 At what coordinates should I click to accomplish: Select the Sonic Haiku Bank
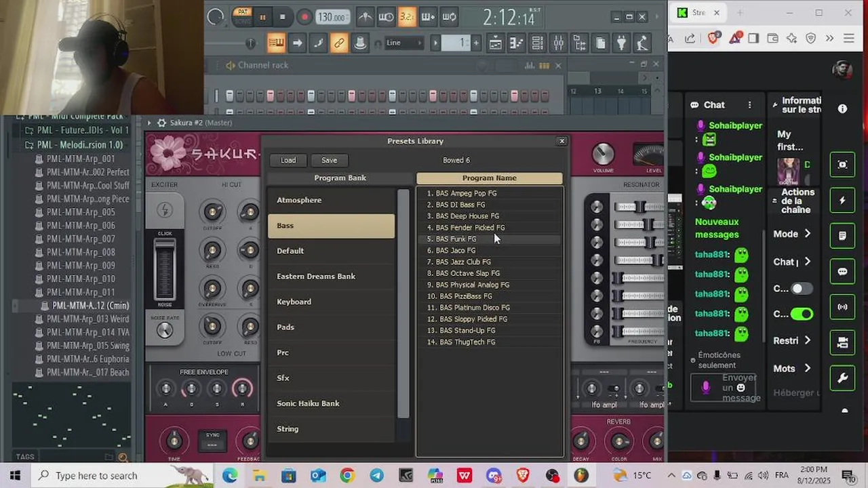(331, 403)
